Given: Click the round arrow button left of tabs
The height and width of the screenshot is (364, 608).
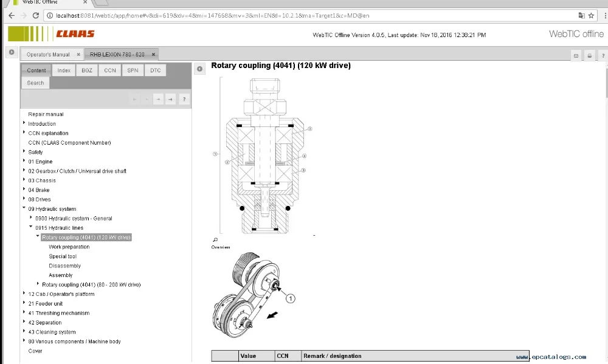Looking at the screenshot, I should [12, 52].
